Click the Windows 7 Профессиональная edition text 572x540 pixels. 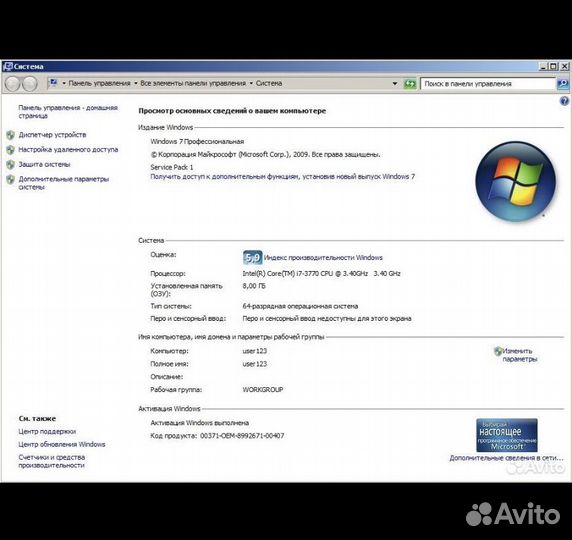[197, 142]
